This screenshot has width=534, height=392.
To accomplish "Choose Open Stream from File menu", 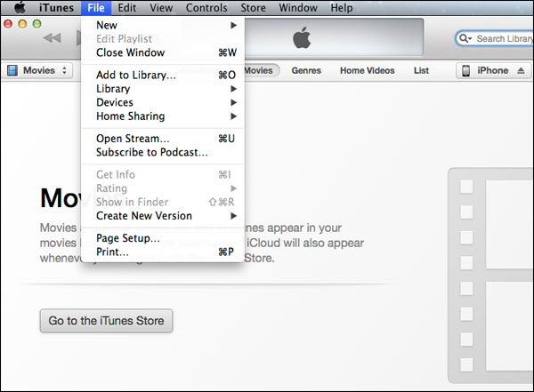I will [163, 139].
